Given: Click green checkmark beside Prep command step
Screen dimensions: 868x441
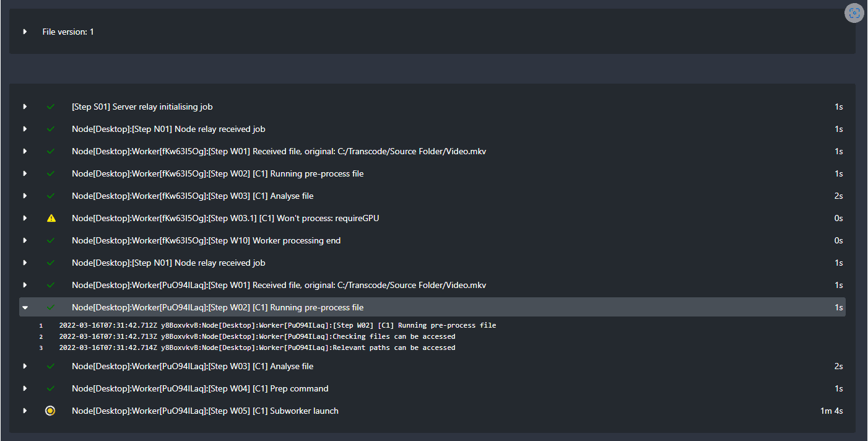Looking at the screenshot, I should point(51,388).
